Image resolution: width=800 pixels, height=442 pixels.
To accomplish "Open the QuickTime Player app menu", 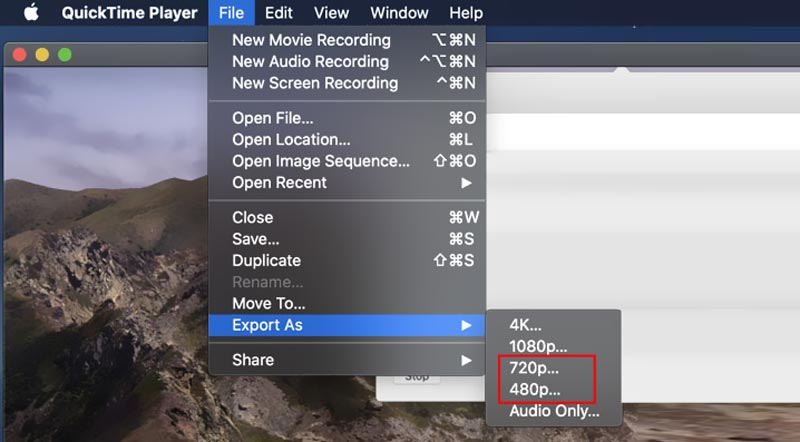I will 129,13.
